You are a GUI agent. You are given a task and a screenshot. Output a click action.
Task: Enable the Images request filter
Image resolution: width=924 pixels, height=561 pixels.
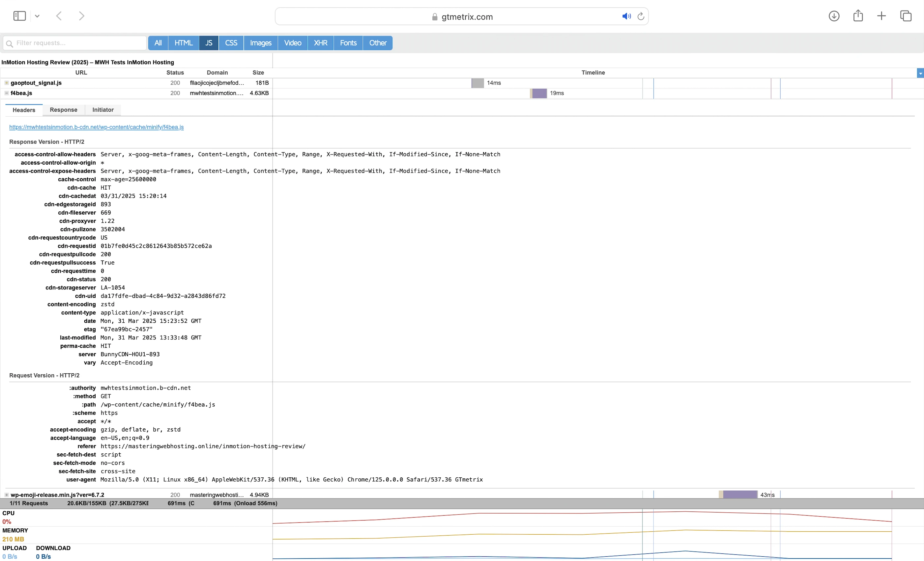[x=261, y=43]
